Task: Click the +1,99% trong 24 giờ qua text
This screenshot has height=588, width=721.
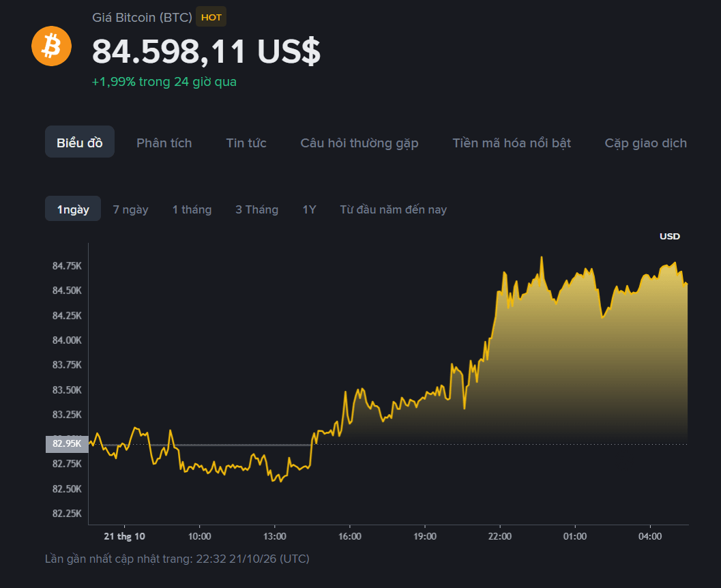Action: click(x=164, y=82)
